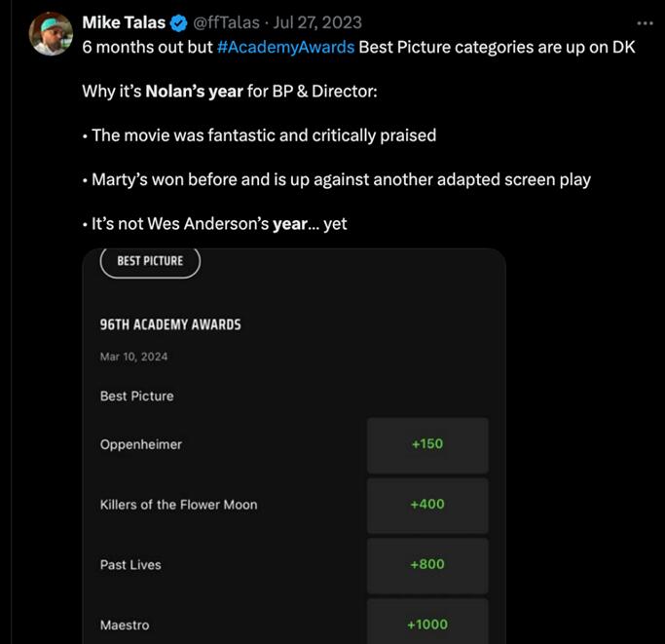The height and width of the screenshot is (644, 665).
Task: Click the 96TH ACADEMY AWARDS heading
Action: click(x=170, y=324)
